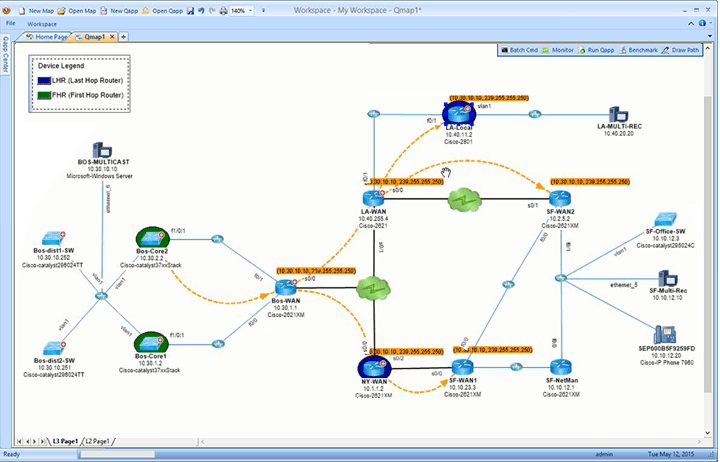Viewport: 720px width, 462px height.
Task: Select the LA-WAN router icon
Action: (373, 198)
